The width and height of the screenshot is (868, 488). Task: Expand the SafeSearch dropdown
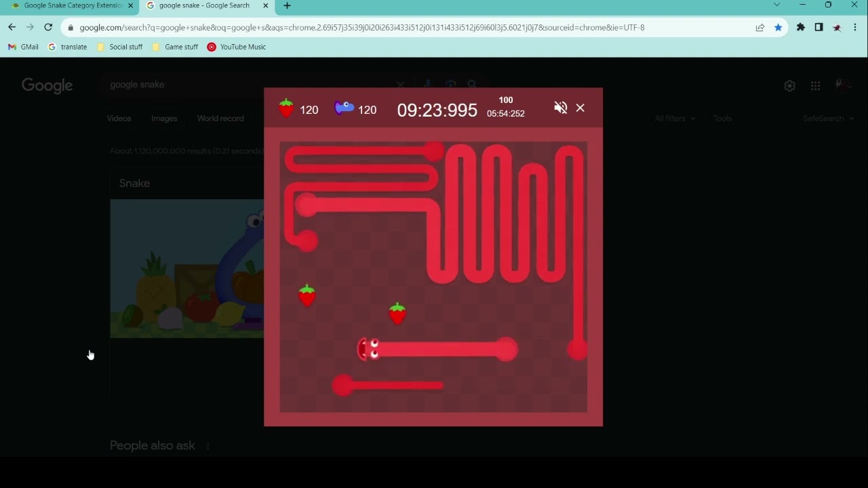click(829, 119)
